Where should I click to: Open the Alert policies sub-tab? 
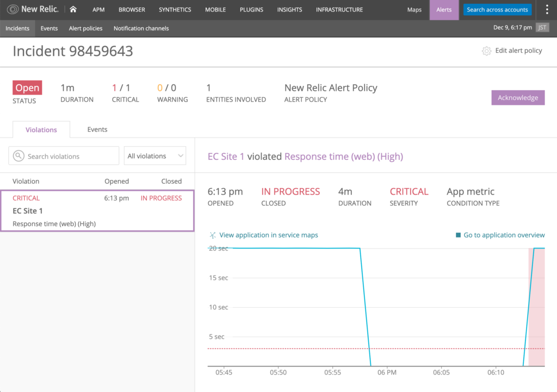coord(85,28)
